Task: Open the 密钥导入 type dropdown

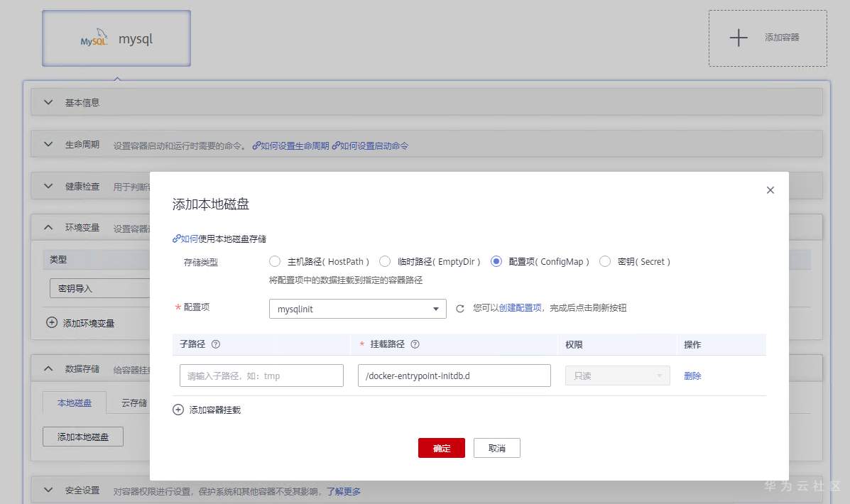Action: (x=99, y=288)
